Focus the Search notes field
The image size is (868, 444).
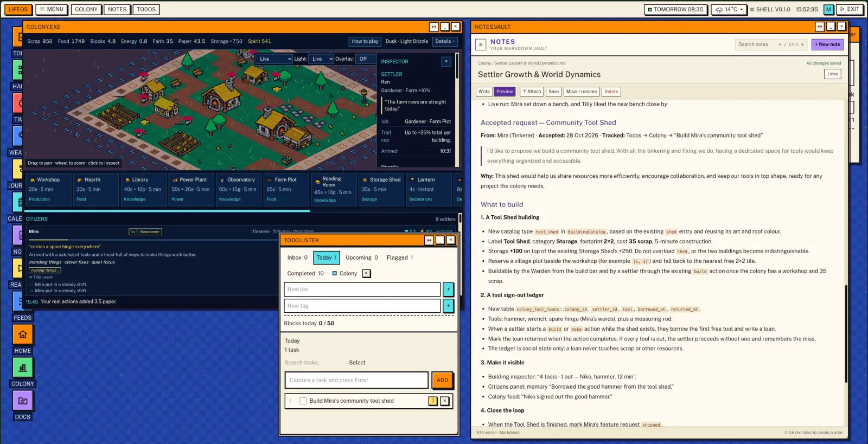tap(771, 44)
